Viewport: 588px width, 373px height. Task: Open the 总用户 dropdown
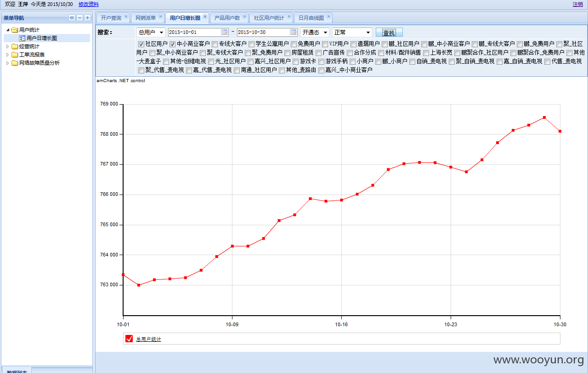151,33
